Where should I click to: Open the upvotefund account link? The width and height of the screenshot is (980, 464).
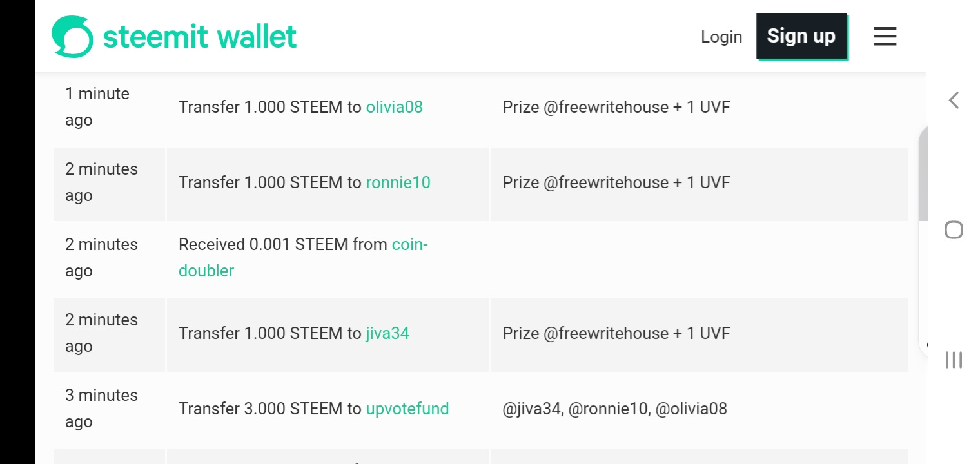[407, 409]
